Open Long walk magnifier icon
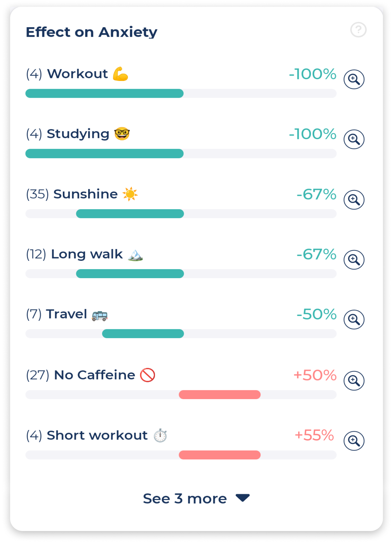Image resolution: width=392 pixels, height=543 pixels. click(x=354, y=260)
